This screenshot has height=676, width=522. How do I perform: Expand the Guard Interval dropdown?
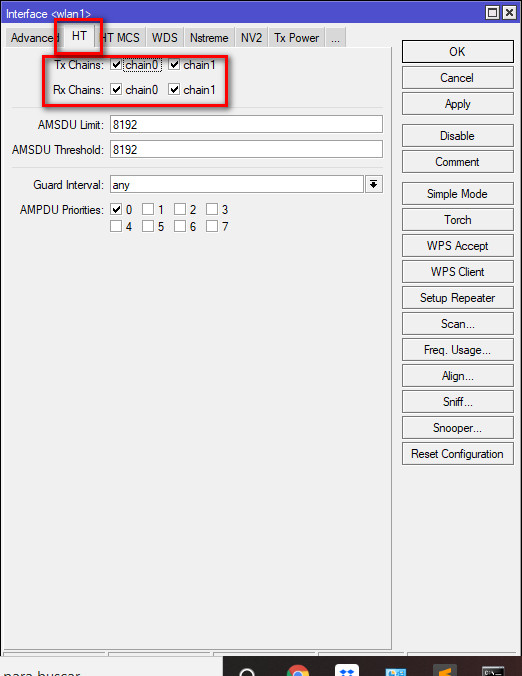pyautogui.click(x=374, y=185)
